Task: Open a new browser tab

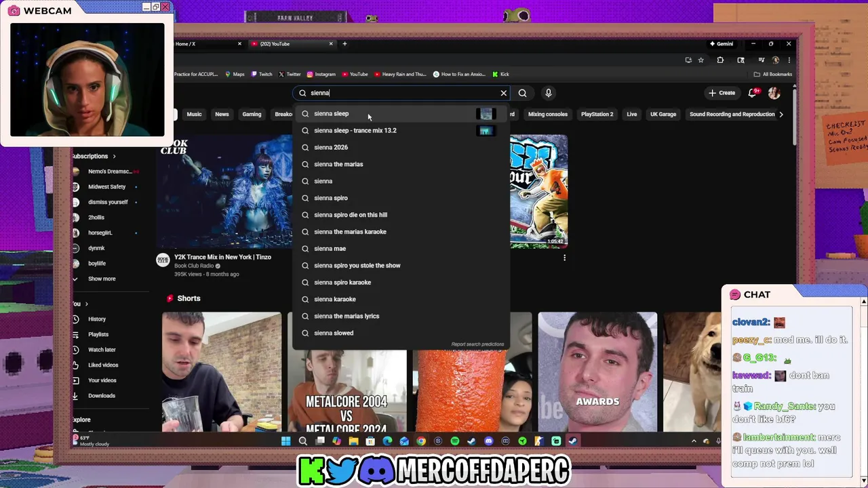Action: pyautogui.click(x=344, y=44)
